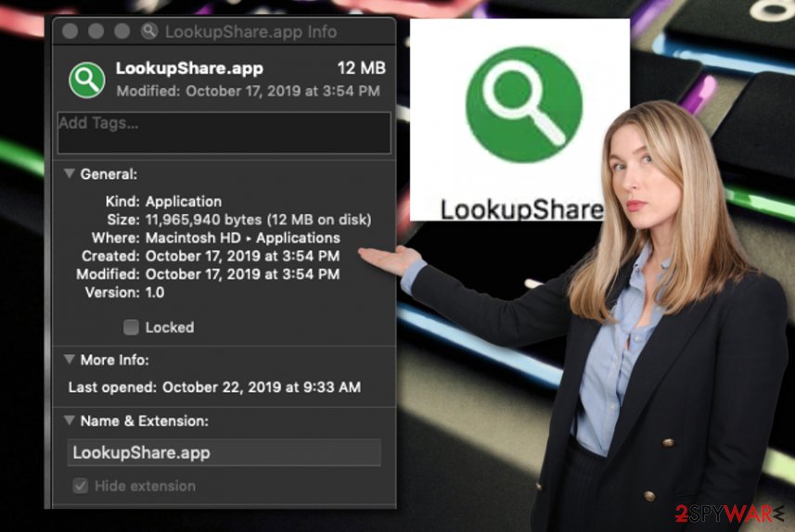Click the large LookupShare green magnifier icon
Viewport: 795px width, 532px height.
pos(524,105)
